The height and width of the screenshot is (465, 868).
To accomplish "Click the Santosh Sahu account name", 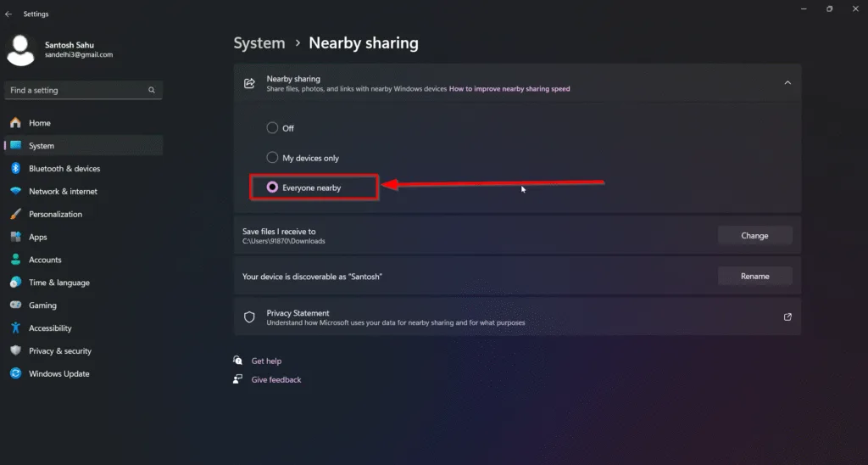I will (x=70, y=45).
